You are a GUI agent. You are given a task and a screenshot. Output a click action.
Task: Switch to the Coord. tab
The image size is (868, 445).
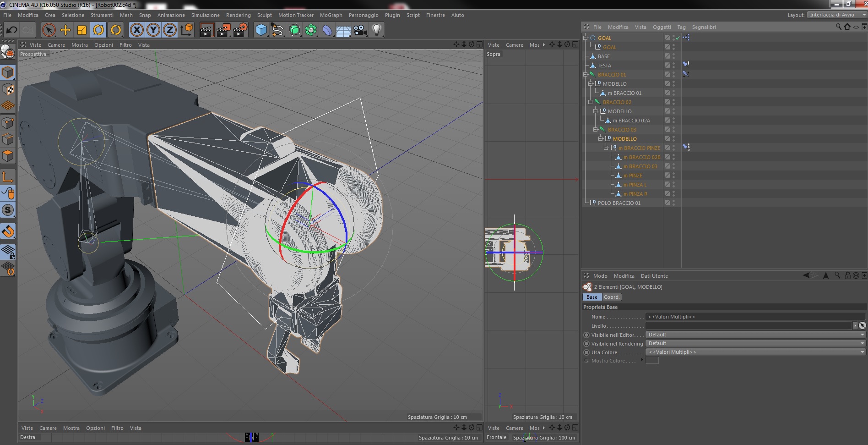coord(612,297)
